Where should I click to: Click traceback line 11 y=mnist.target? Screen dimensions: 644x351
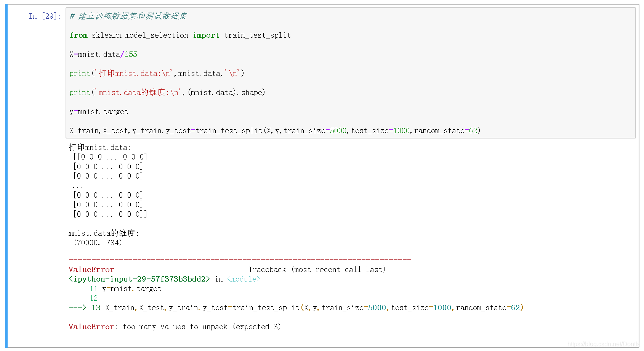point(125,289)
